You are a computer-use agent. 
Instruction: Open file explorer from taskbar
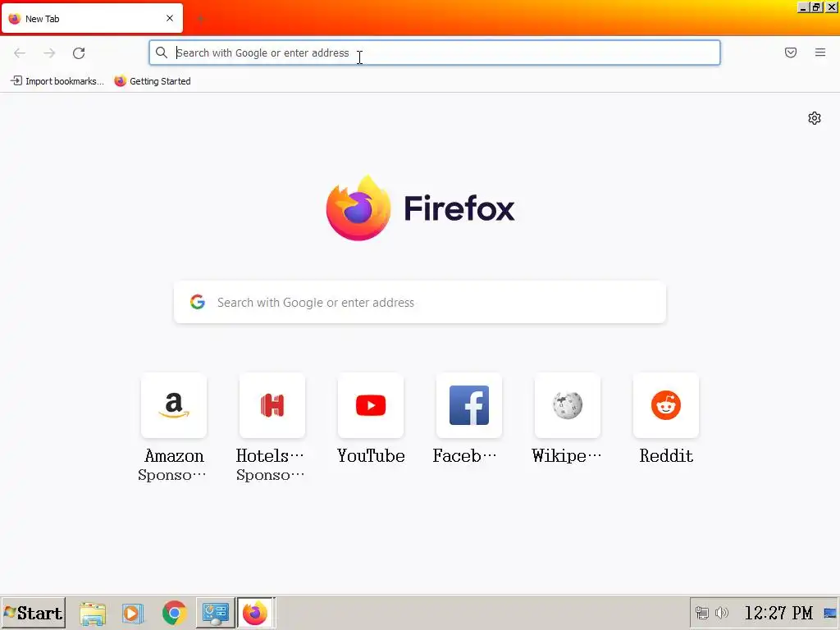(93, 613)
